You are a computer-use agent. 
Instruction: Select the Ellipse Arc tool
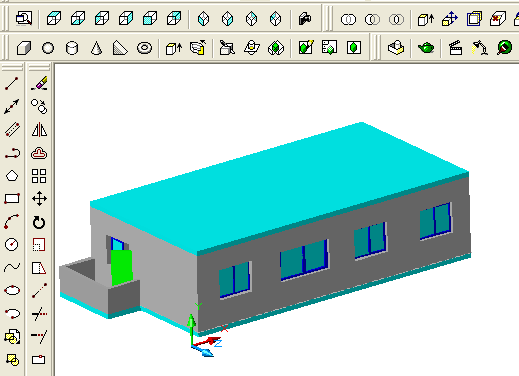point(12,313)
